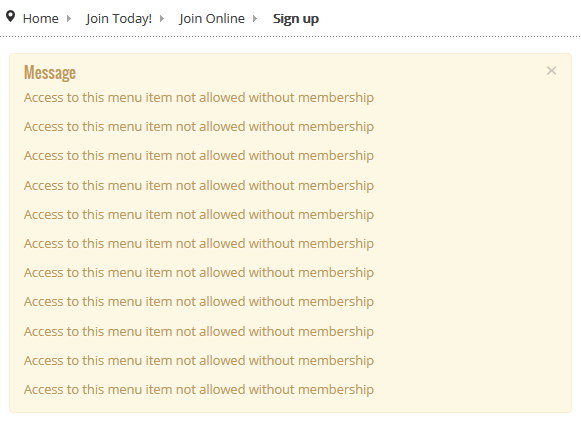Screen dimensions: 581x425
Task: Click the location pin breadcrumb icon
Action: 11,16
